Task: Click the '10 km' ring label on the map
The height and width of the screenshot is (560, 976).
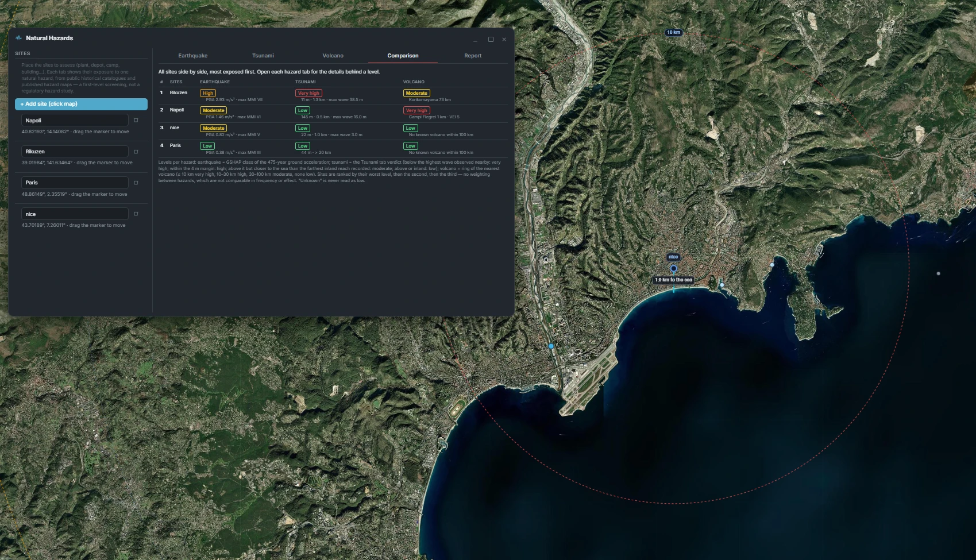Action: 673,32
